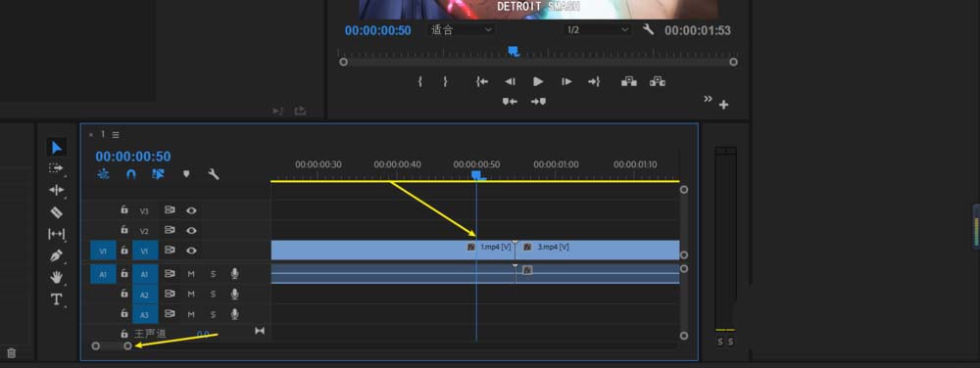Image resolution: width=980 pixels, height=368 pixels.
Task: Toggle V1 source patching button
Action: click(x=103, y=251)
